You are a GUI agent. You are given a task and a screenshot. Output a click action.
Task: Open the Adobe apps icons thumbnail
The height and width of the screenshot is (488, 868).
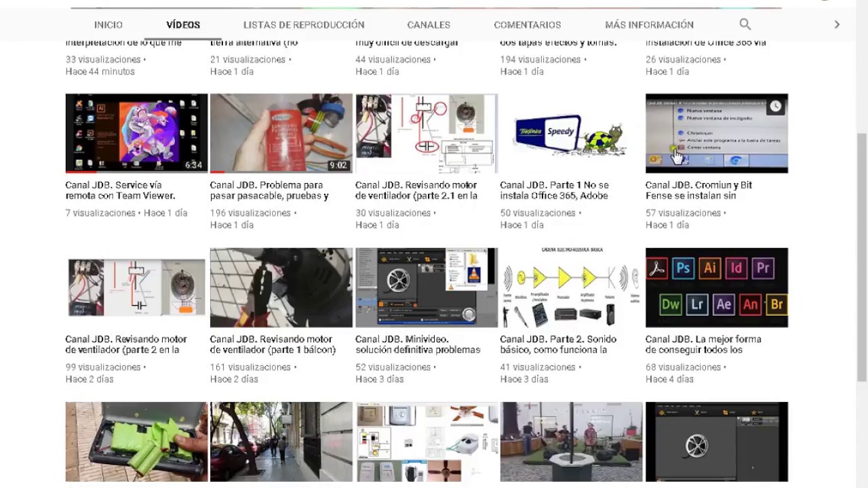coord(717,287)
